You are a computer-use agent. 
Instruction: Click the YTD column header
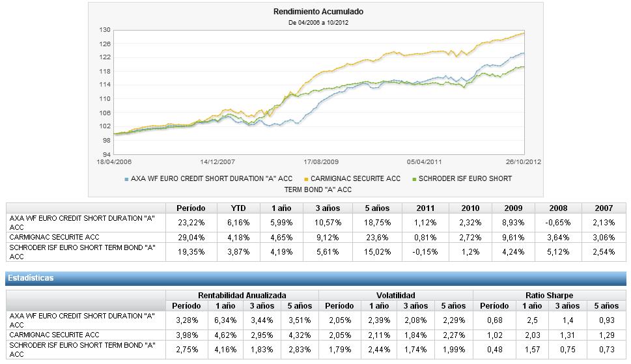click(x=238, y=208)
